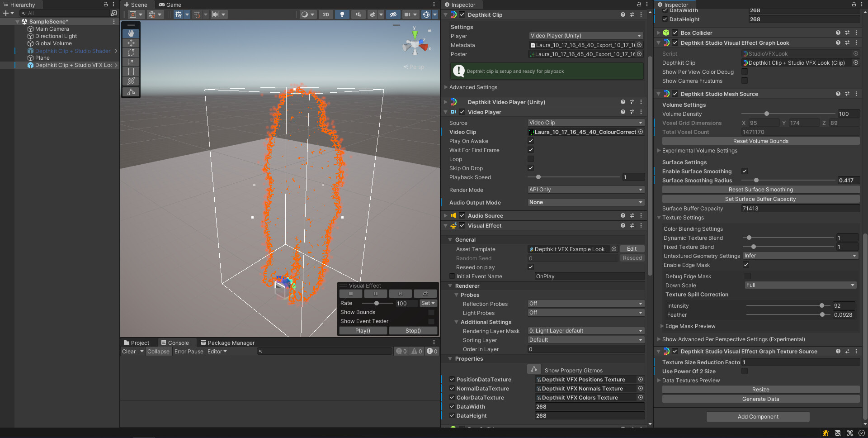The width and height of the screenshot is (868, 438).
Task: Select the Scale tool
Action: pyautogui.click(x=131, y=62)
